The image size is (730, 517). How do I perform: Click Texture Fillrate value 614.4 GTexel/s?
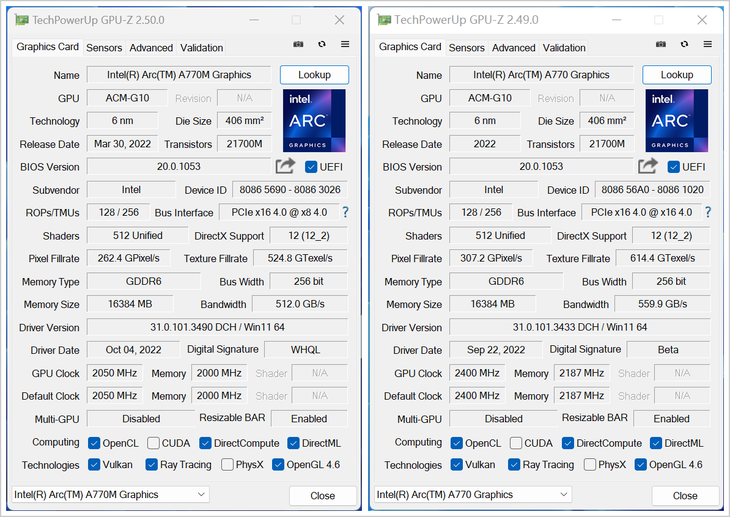pyautogui.click(x=662, y=258)
